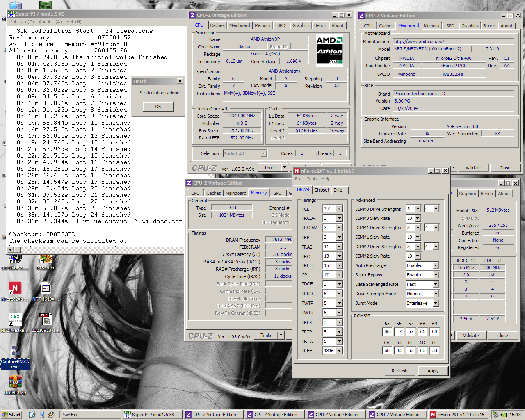The width and height of the screenshot is (525, 420).
Task: Open the Super Bypass dropdown
Action: click(436, 275)
